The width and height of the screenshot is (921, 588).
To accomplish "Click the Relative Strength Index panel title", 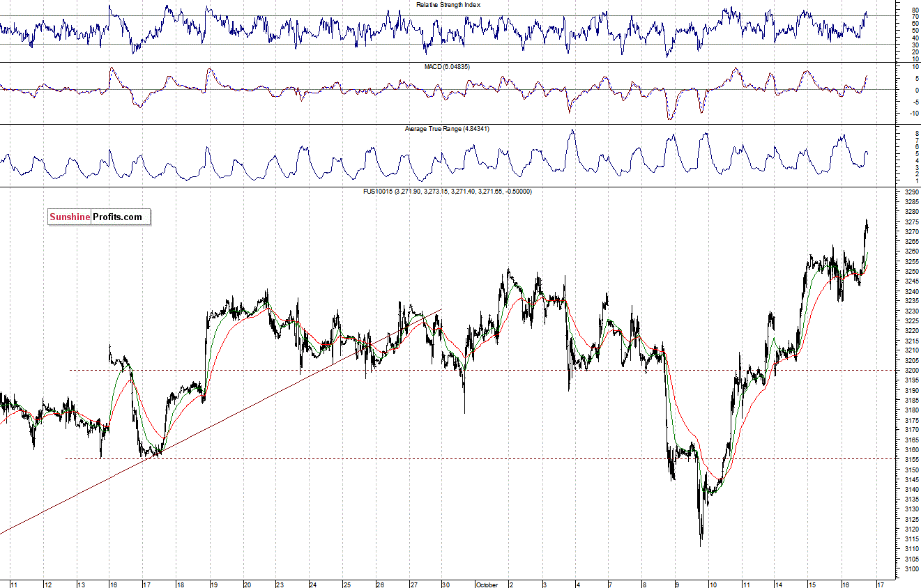I will pos(448,4).
